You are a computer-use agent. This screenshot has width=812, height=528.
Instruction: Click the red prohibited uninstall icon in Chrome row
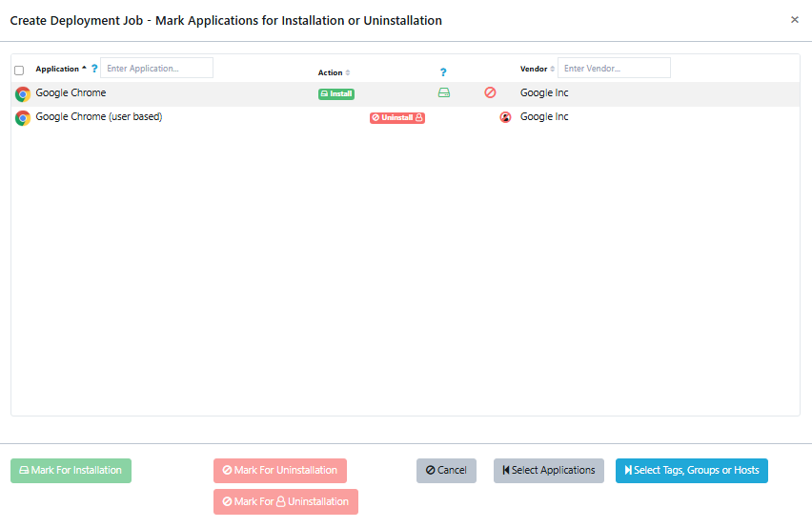click(x=490, y=93)
